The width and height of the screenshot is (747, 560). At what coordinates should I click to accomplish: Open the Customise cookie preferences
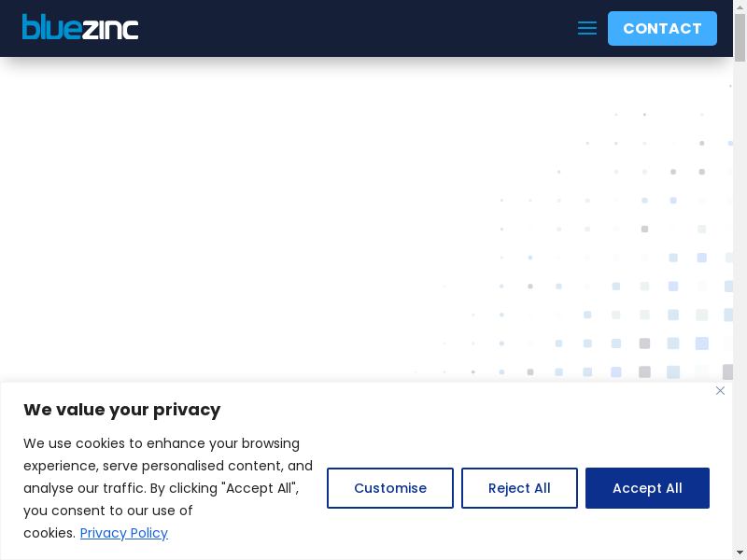click(390, 488)
